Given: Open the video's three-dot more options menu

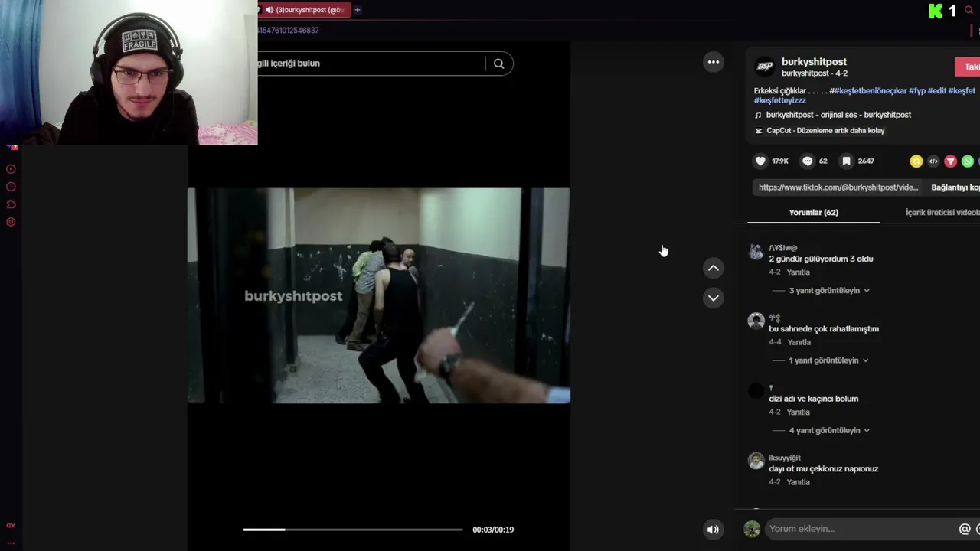Looking at the screenshot, I should click(x=713, y=62).
